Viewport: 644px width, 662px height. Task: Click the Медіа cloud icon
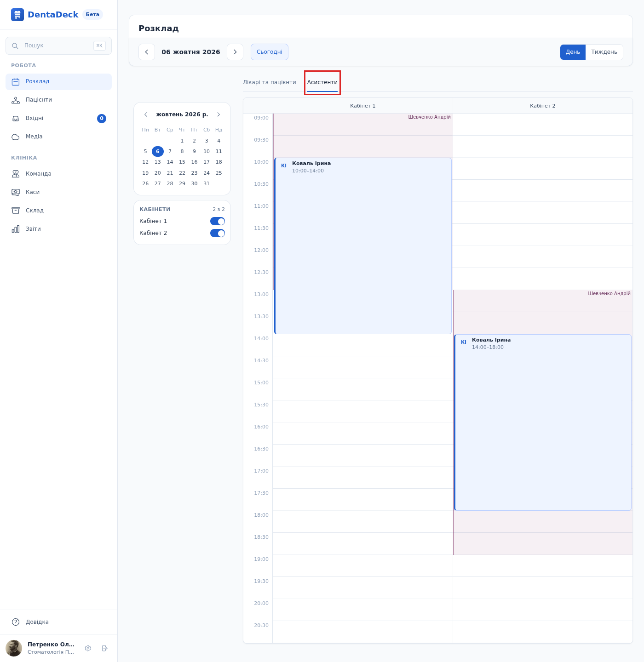coord(16,137)
